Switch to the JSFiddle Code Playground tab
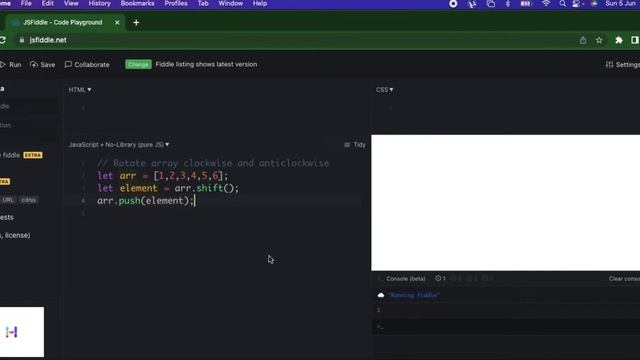The image size is (640, 360). (63, 22)
